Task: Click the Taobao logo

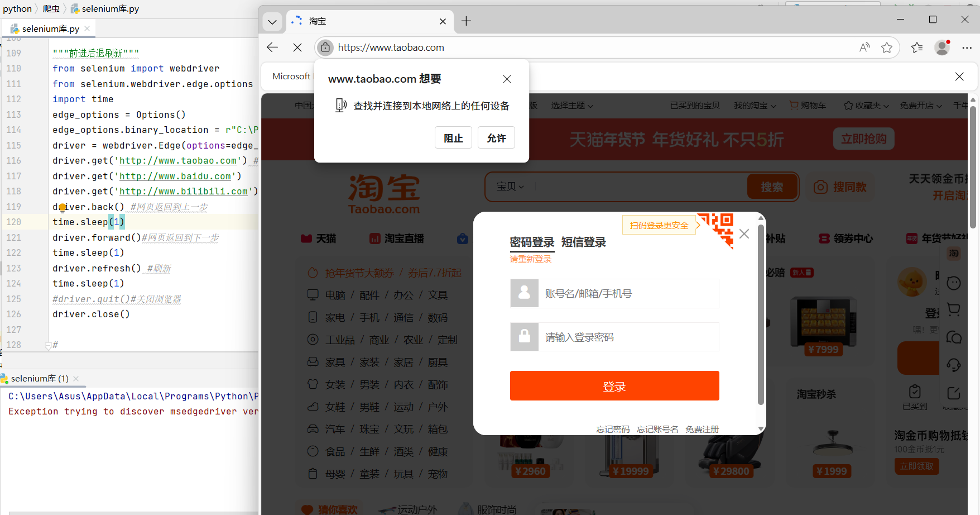Action: pyautogui.click(x=384, y=194)
